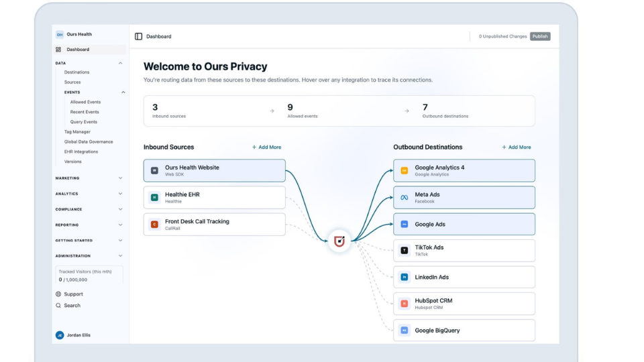Click the plus icon beside Inbound Sources Add More
Viewport: 644px width, 362px height.
[254, 147]
